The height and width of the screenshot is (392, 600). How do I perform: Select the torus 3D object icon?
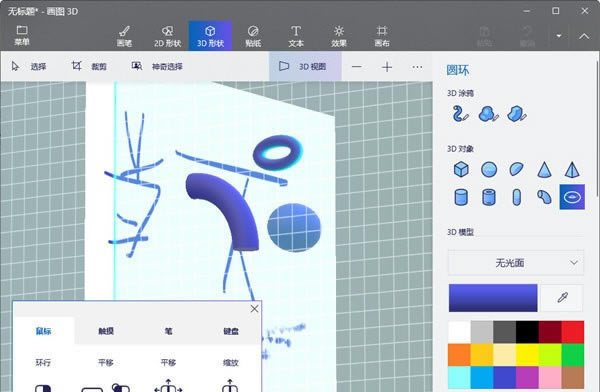[572, 197]
